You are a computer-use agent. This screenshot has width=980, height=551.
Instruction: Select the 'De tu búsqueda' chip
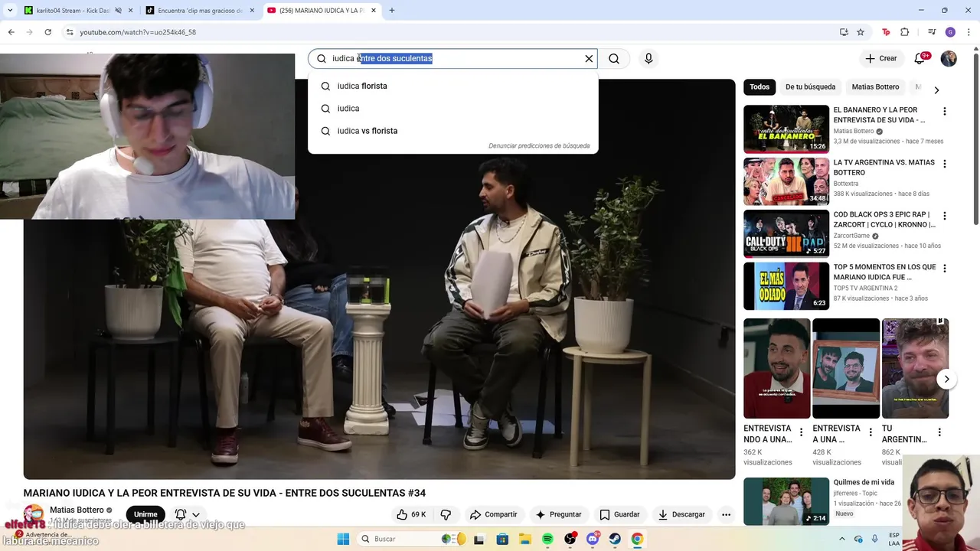click(810, 86)
